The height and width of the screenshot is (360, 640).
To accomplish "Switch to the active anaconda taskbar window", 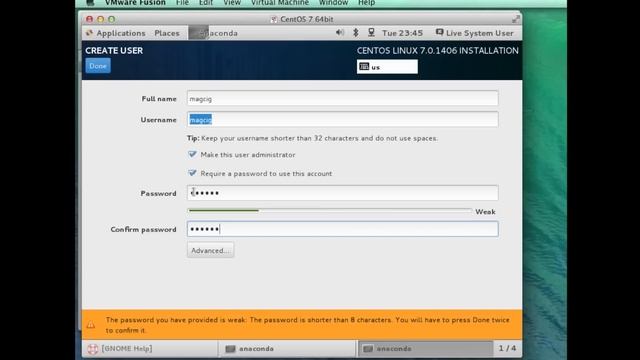I will (x=425, y=349).
